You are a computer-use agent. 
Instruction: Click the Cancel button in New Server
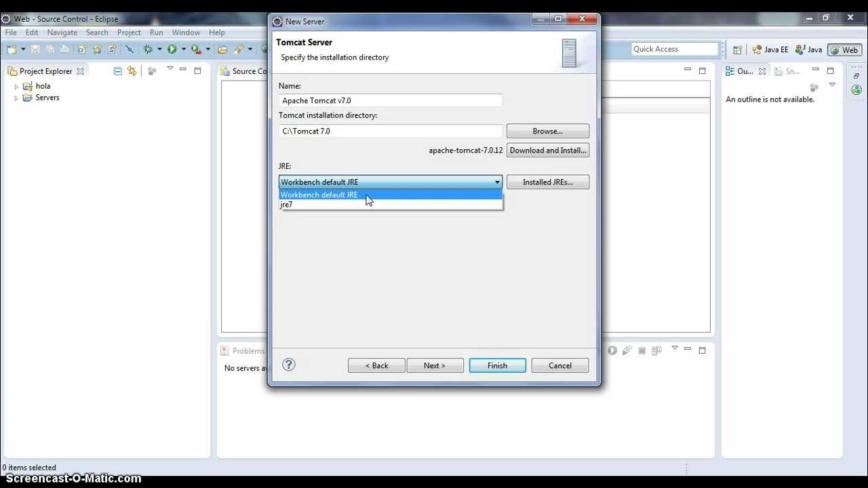coord(560,365)
